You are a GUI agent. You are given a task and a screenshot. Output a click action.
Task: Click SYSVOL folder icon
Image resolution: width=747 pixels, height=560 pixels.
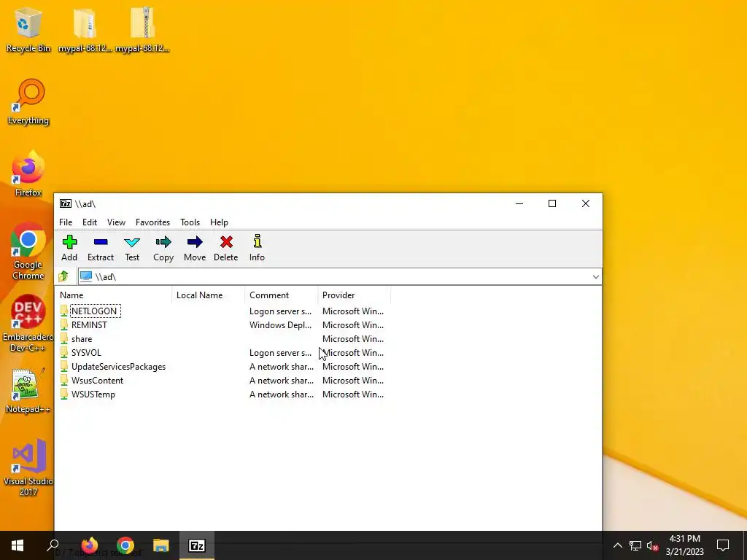pos(64,353)
